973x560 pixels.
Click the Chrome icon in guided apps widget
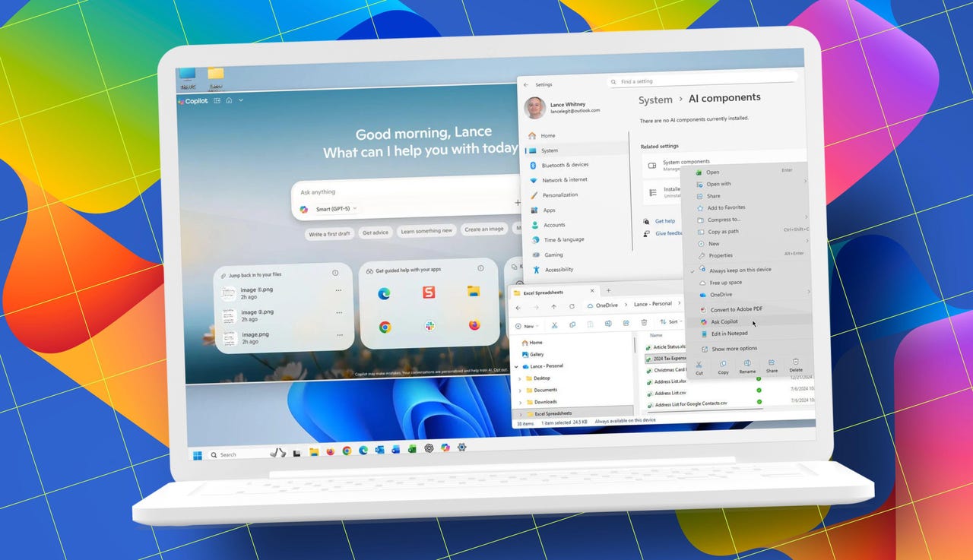click(385, 326)
